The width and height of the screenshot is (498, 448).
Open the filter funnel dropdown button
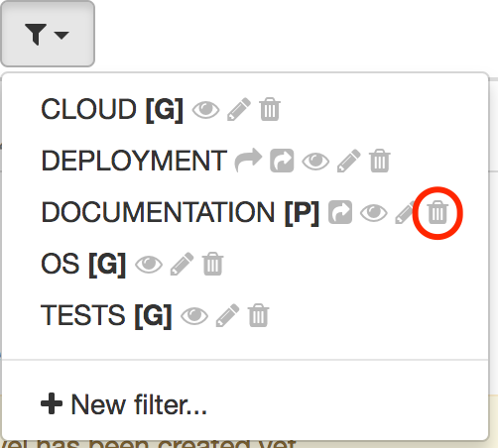[x=48, y=34]
